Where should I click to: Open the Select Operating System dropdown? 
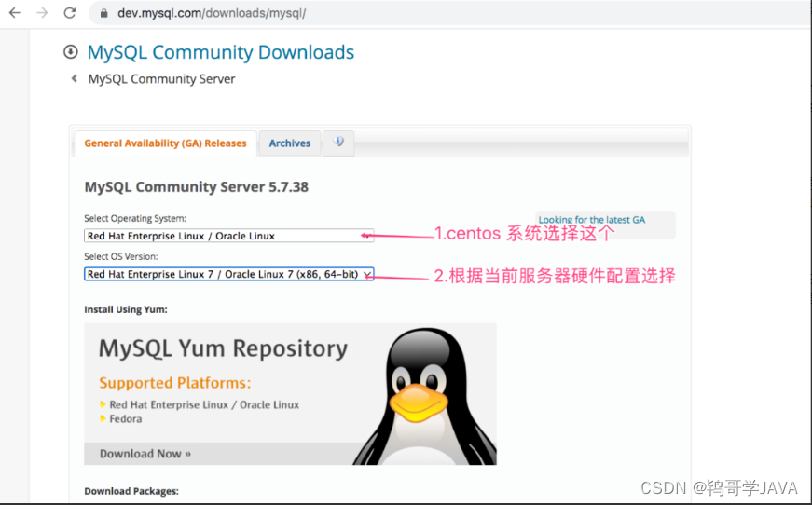point(229,236)
